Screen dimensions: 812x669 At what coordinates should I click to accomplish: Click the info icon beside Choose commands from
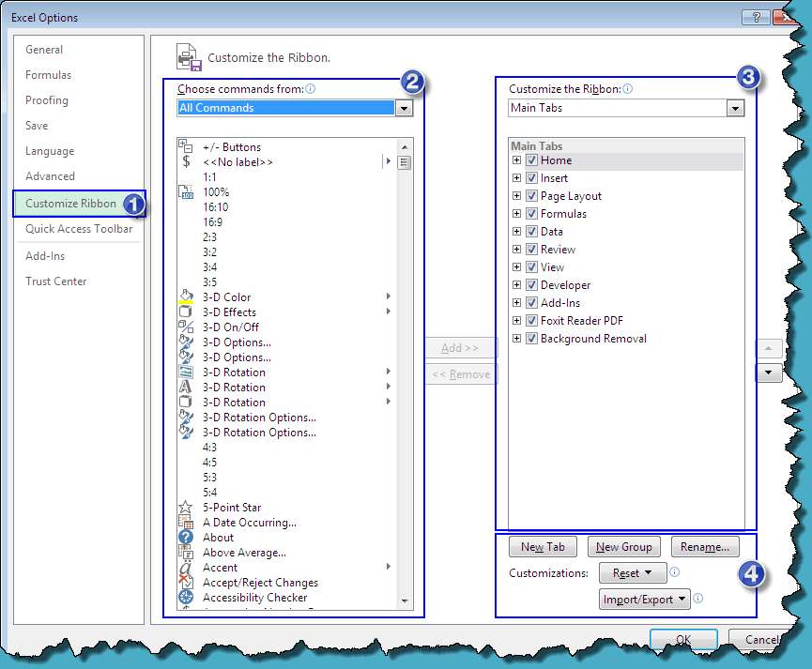[x=310, y=88]
